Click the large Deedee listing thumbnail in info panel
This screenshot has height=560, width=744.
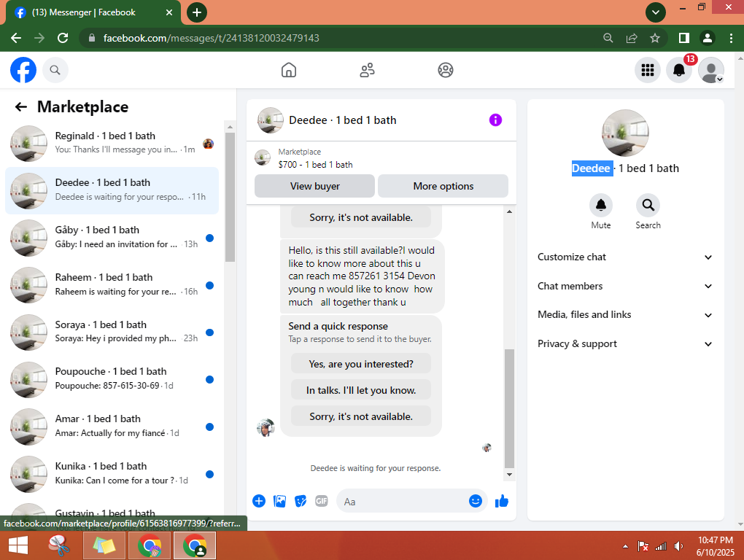(625, 133)
